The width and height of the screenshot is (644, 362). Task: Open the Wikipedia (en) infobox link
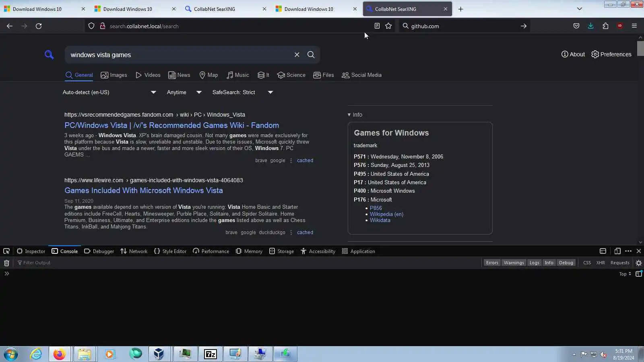(386, 214)
